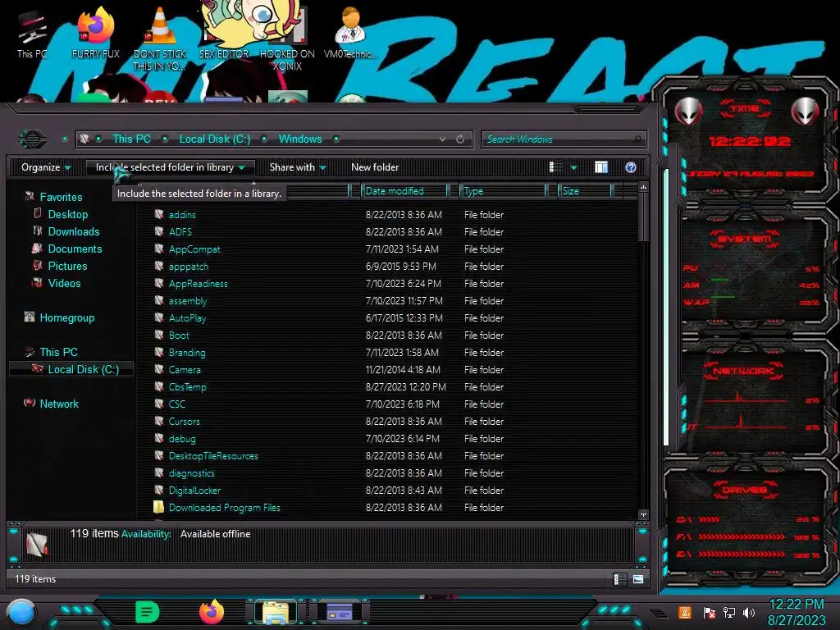Open the view options dropdown arrow
This screenshot has width=840, height=630.
(x=573, y=167)
